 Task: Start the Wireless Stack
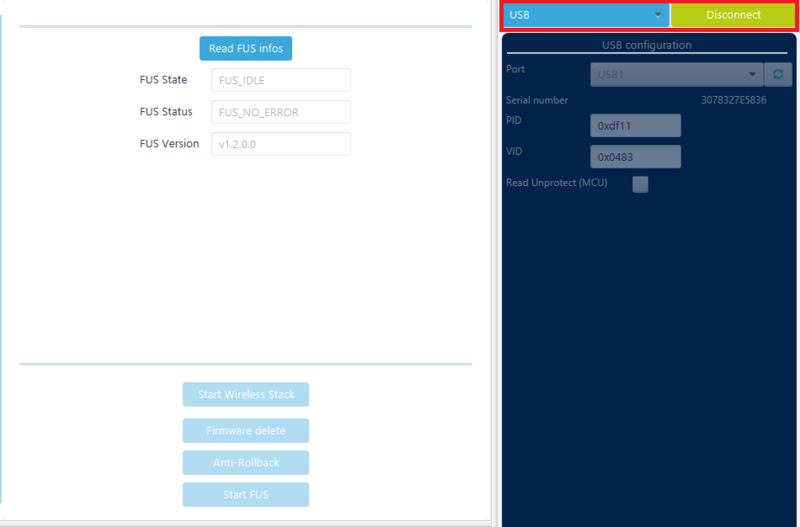tap(245, 394)
